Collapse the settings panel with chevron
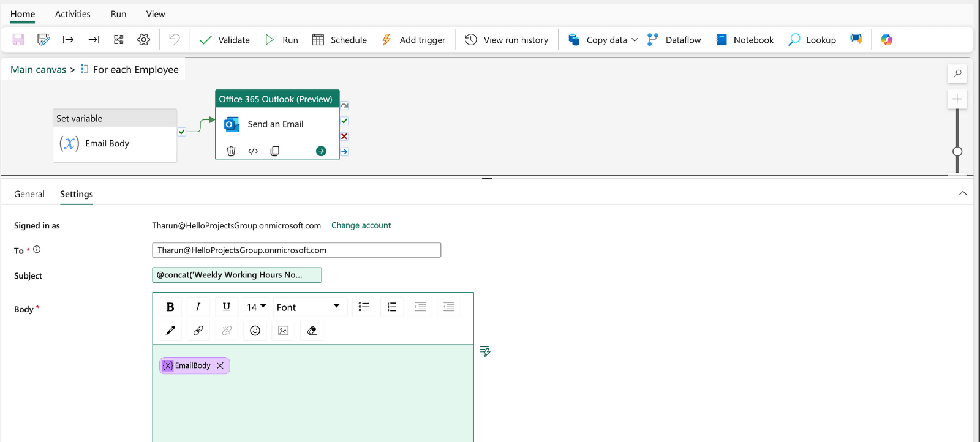 coord(963,193)
